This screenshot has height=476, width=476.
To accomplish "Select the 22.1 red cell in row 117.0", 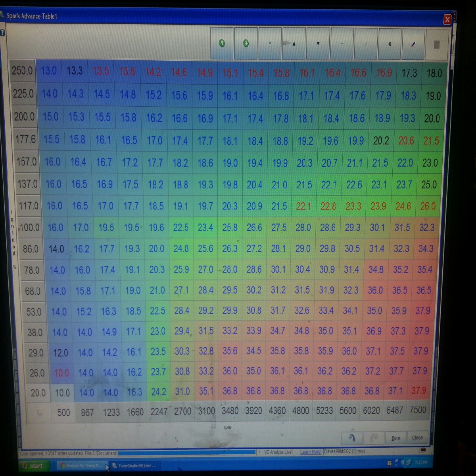I will tap(303, 206).
